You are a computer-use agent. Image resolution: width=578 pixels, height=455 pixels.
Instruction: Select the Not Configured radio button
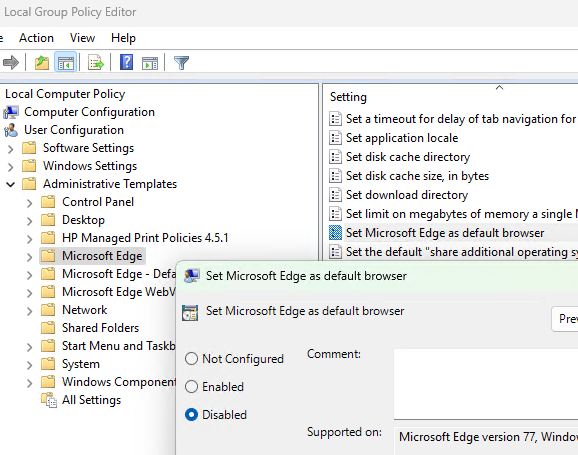coord(191,359)
